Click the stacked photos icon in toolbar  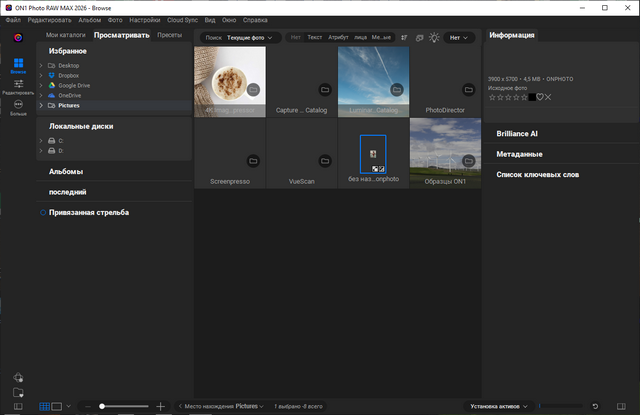click(x=419, y=38)
